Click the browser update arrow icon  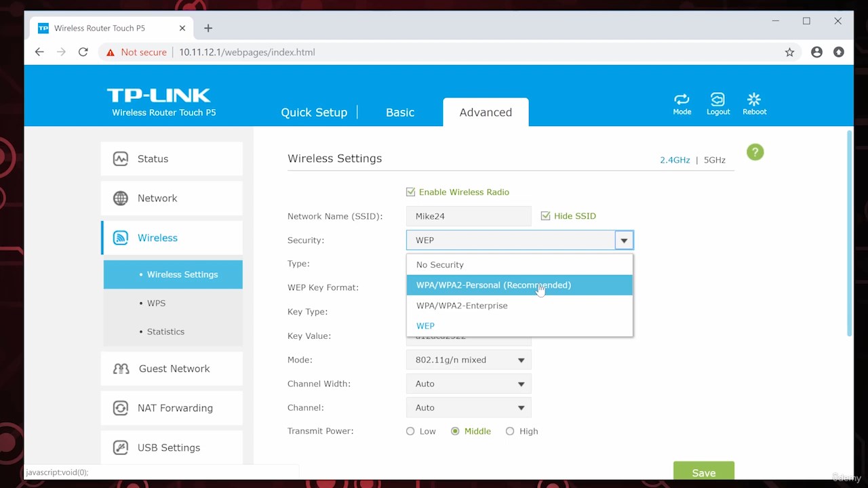(x=839, y=52)
